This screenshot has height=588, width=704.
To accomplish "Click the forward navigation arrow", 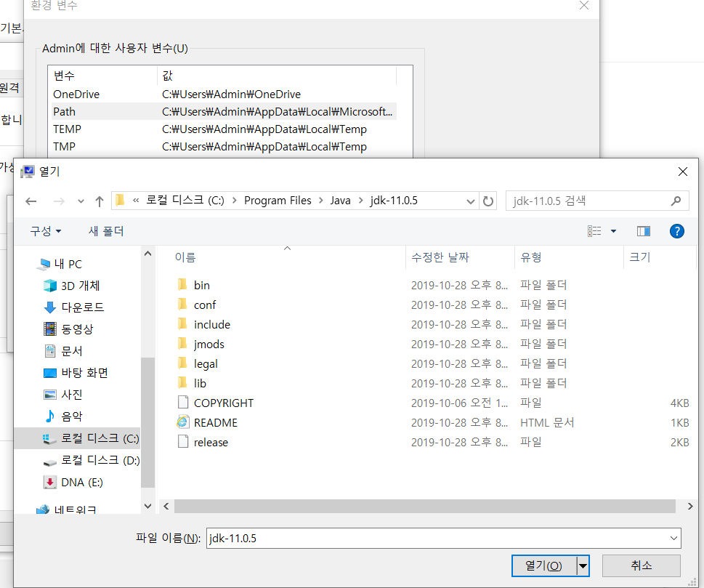I will point(58,201).
